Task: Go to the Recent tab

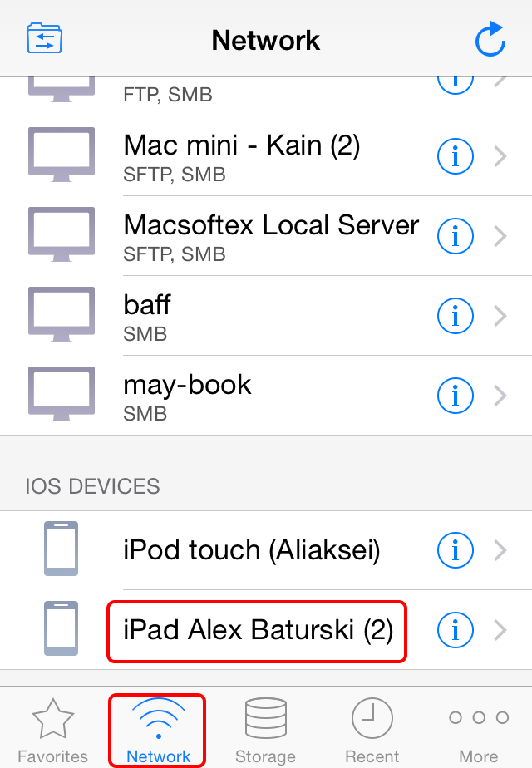Action: (372, 730)
